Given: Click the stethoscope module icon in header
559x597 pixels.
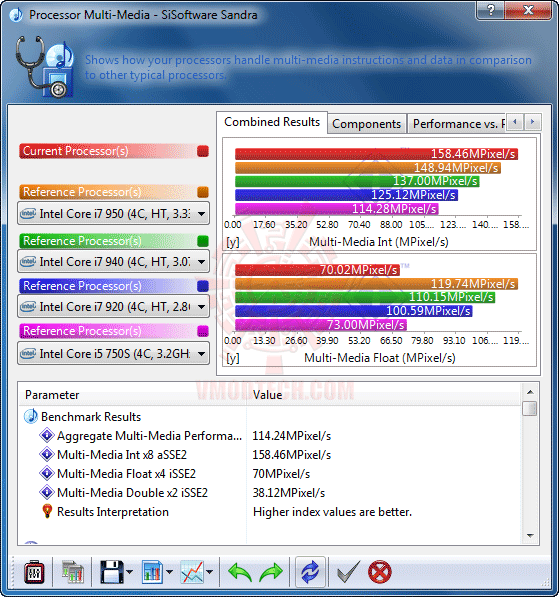Looking at the screenshot, I should 45,67.
